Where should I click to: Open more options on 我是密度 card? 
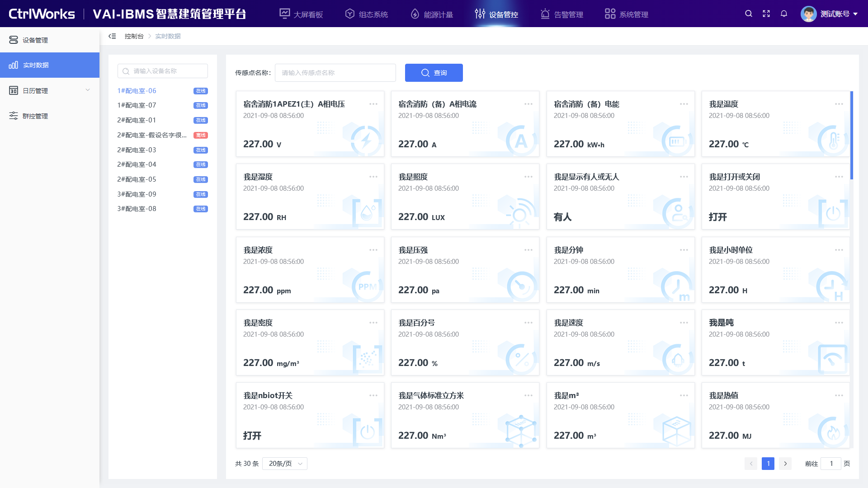373,323
